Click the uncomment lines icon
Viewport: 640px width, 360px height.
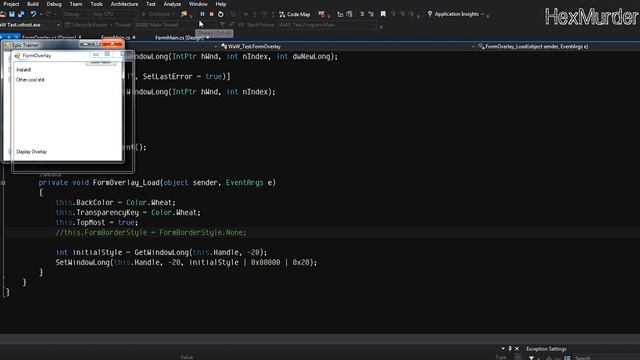pos(371,14)
